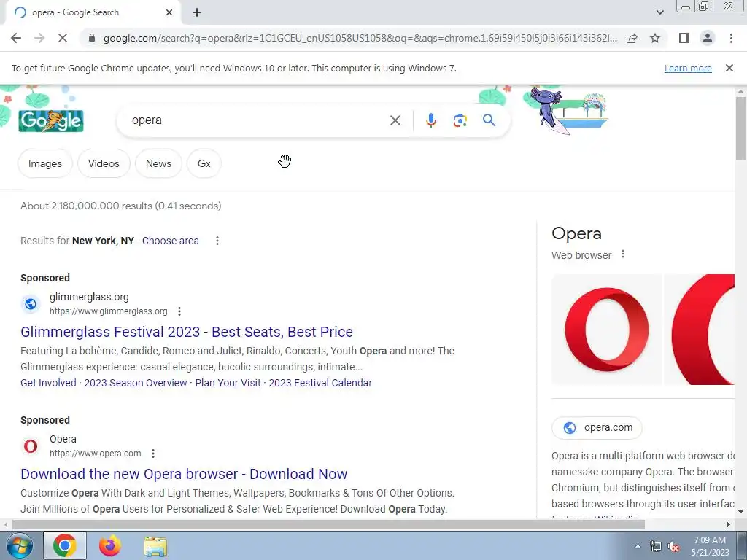Click the scroll-down arrow of the scrollbar
Image resolution: width=747 pixels, height=560 pixels.
tap(740, 512)
